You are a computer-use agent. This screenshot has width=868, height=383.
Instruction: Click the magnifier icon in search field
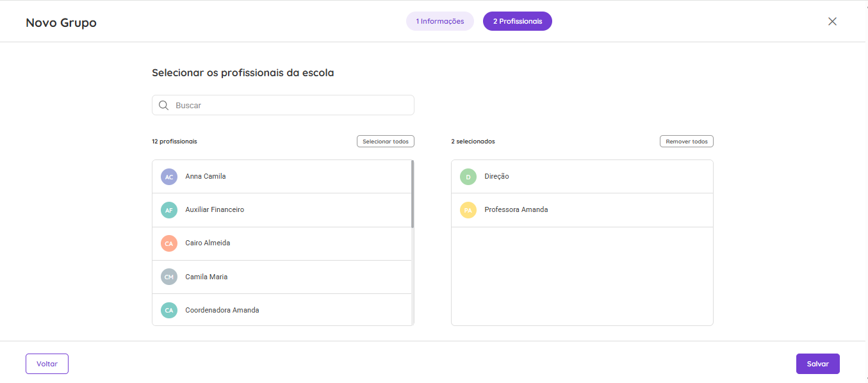[163, 106]
